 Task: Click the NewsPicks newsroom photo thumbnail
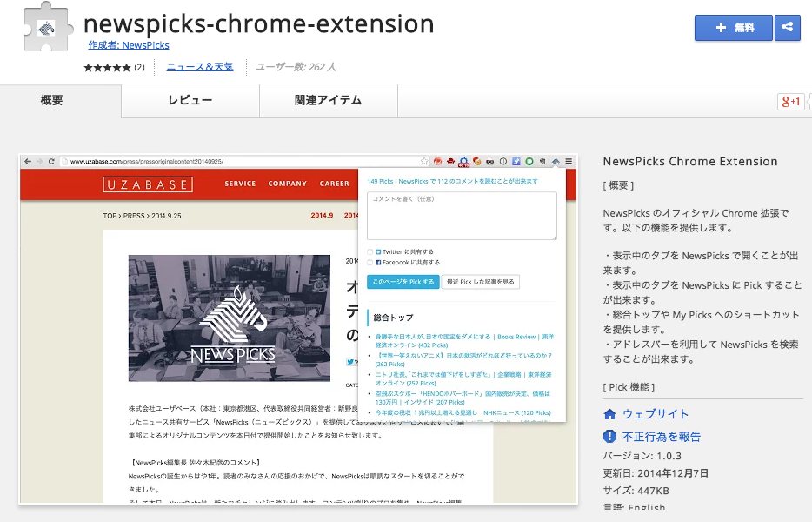pyautogui.click(x=230, y=318)
